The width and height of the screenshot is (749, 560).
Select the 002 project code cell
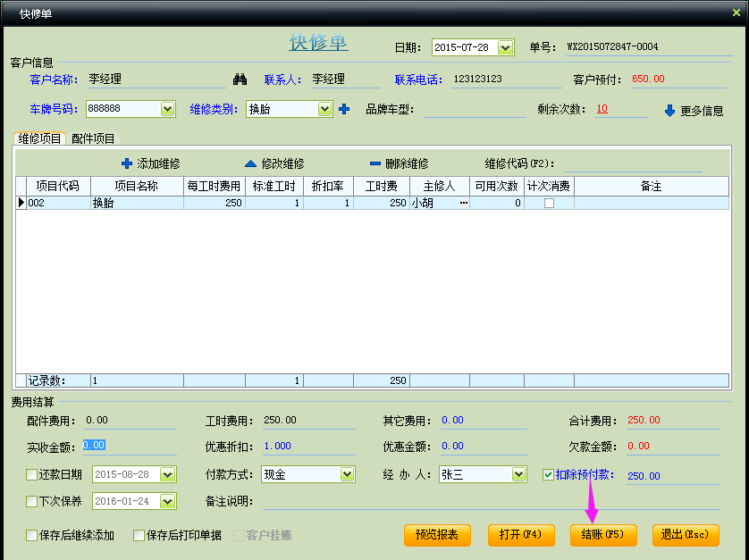tap(58, 203)
